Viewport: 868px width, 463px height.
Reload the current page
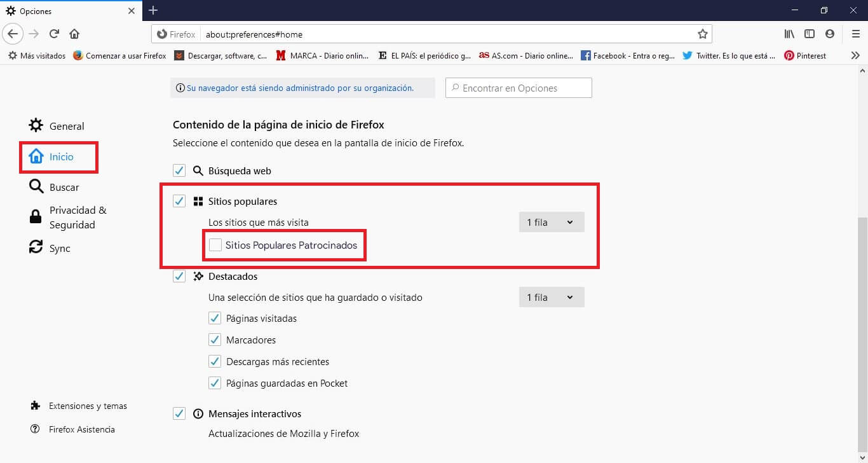coord(54,34)
